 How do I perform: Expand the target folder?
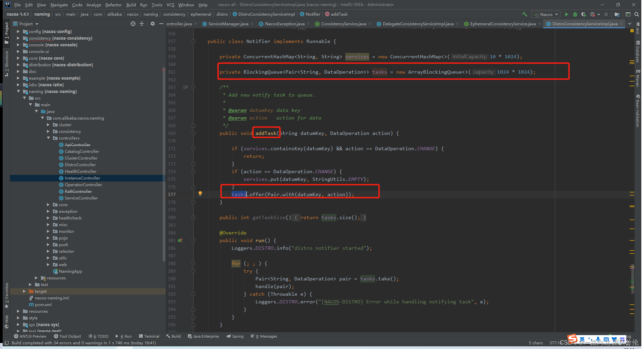(x=24, y=291)
